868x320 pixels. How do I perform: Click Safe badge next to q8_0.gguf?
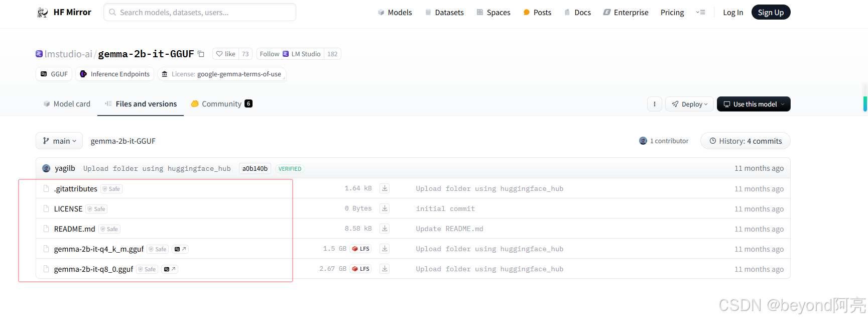[x=147, y=269]
